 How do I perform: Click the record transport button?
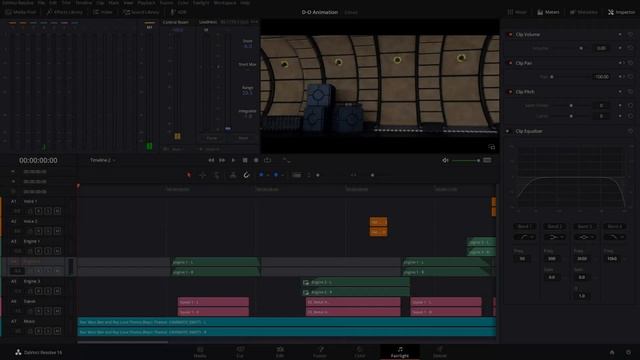coord(256,160)
